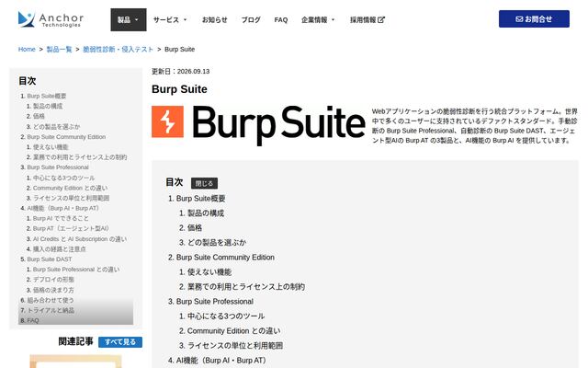Open the お知らせ page

coord(214,20)
